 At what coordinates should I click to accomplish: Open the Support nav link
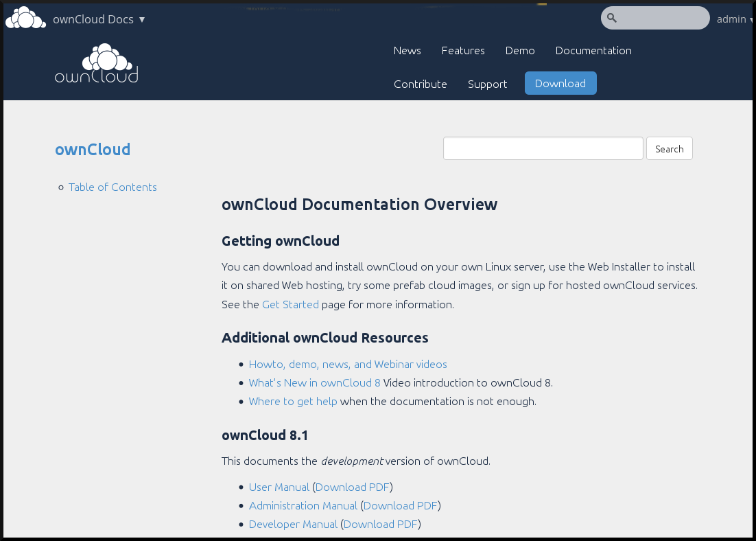pos(487,84)
